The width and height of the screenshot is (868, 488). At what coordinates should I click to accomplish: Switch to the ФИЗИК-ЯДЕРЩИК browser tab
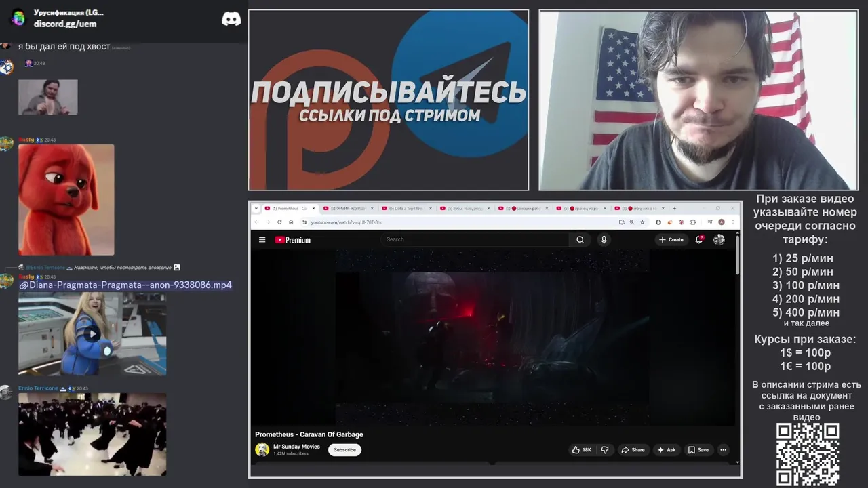click(x=348, y=208)
